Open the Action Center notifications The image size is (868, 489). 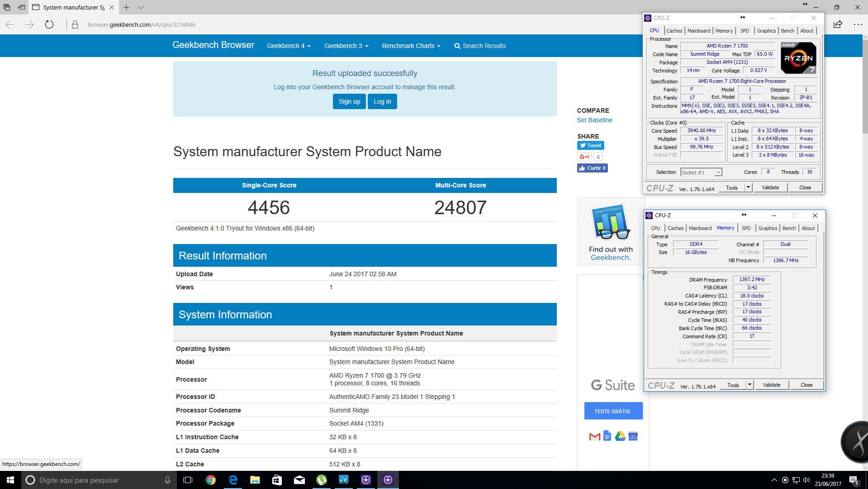(x=854, y=480)
